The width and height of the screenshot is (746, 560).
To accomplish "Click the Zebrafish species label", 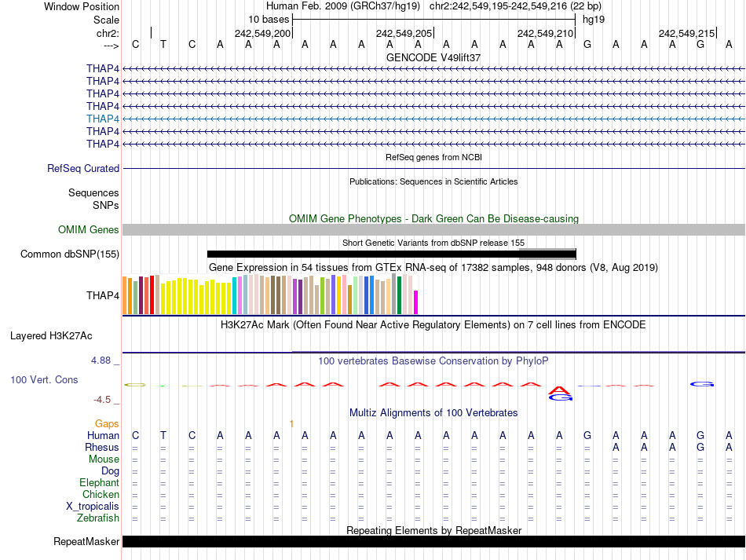I will point(98,518).
